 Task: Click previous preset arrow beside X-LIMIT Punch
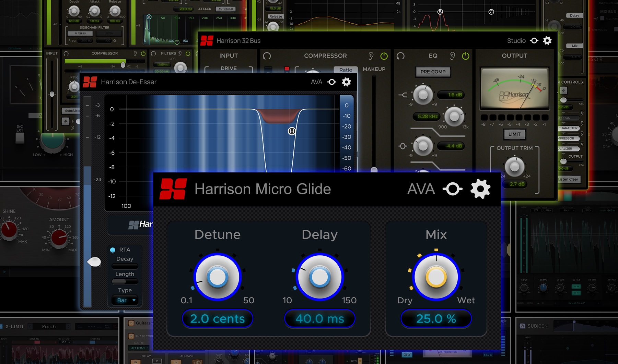coord(30,326)
